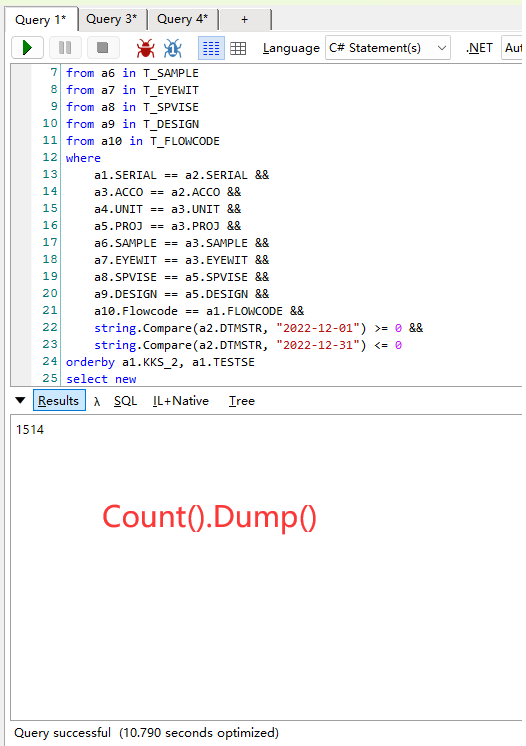The height and width of the screenshot is (746, 526).
Task: Click the "2022-12-31" string literal
Action: click(318, 345)
